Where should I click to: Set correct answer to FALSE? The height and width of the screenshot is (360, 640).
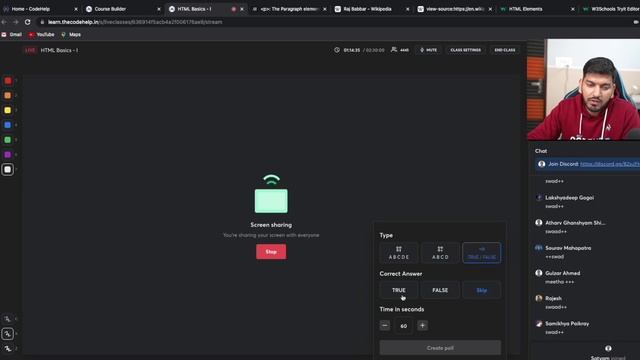(x=440, y=290)
